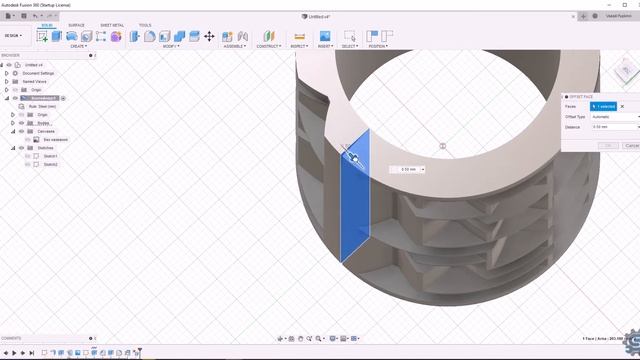640x360 pixels.
Task: Open the MODIFY dropdown menu
Action: [x=171, y=46]
